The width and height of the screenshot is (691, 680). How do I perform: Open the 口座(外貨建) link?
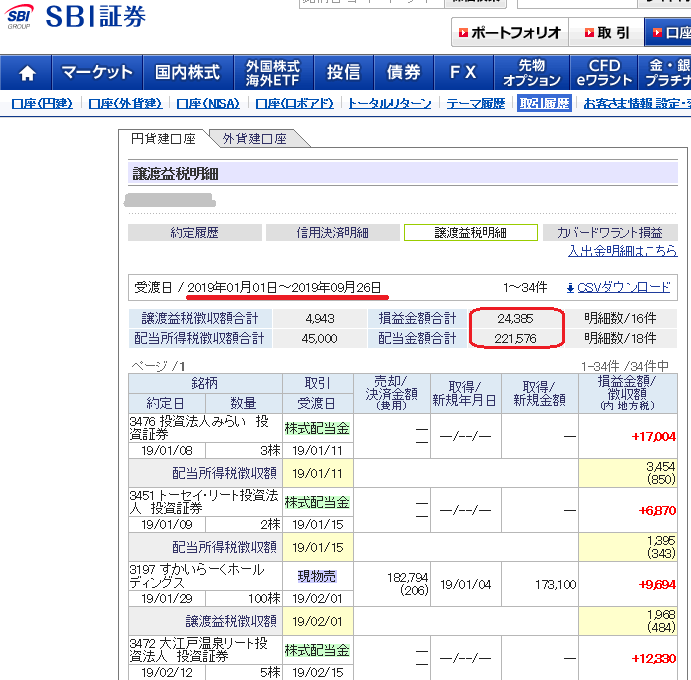point(125,104)
